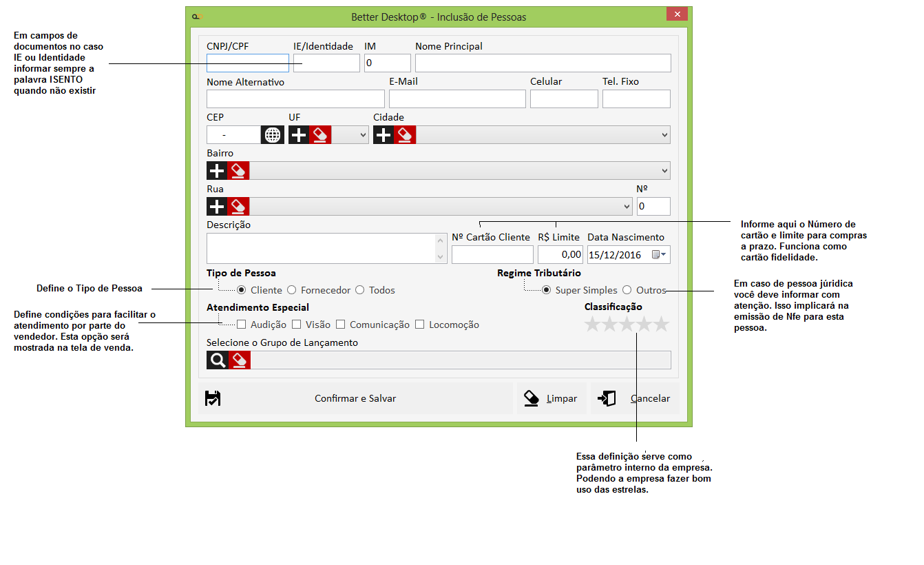This screenshot has height=565, width=924.
Task: Click the plus icon in Rua row
Action: click(217, 206)
